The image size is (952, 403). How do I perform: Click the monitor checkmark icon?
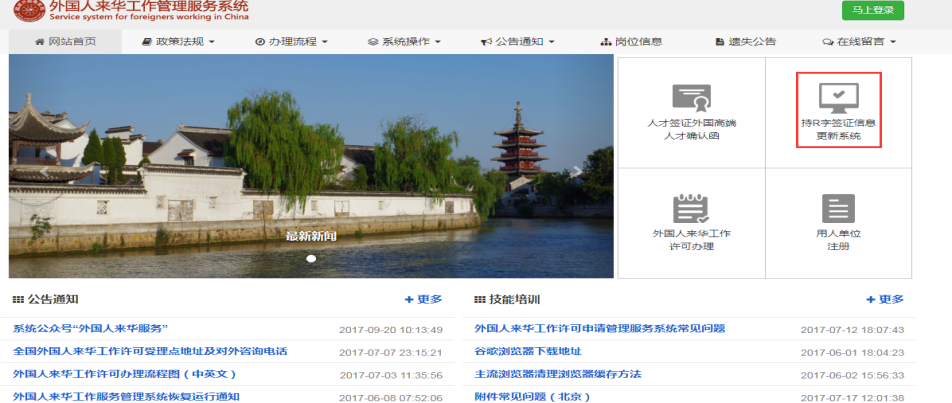click(838, 98)
